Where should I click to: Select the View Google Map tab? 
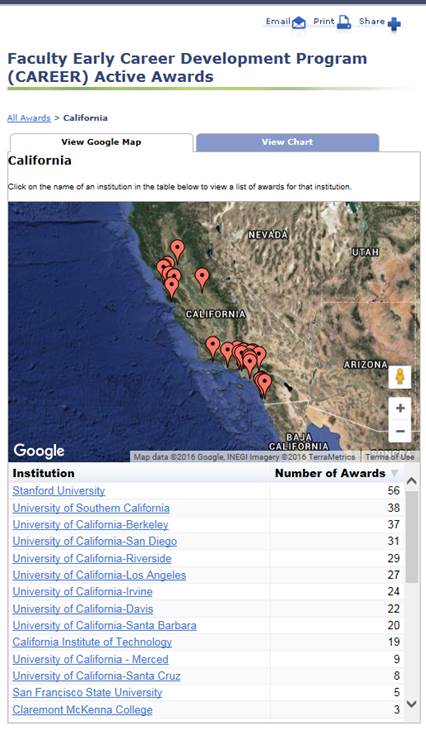(101, 142)
